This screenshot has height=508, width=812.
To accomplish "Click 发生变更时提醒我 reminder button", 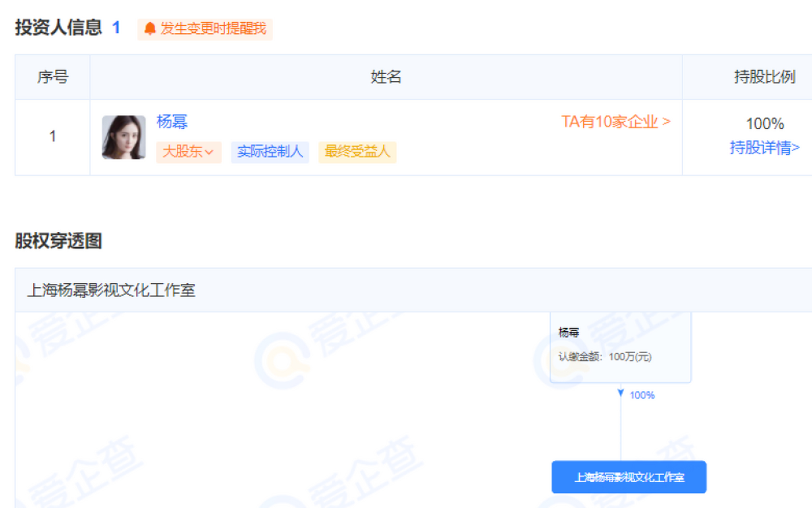I will coord(205,29).
